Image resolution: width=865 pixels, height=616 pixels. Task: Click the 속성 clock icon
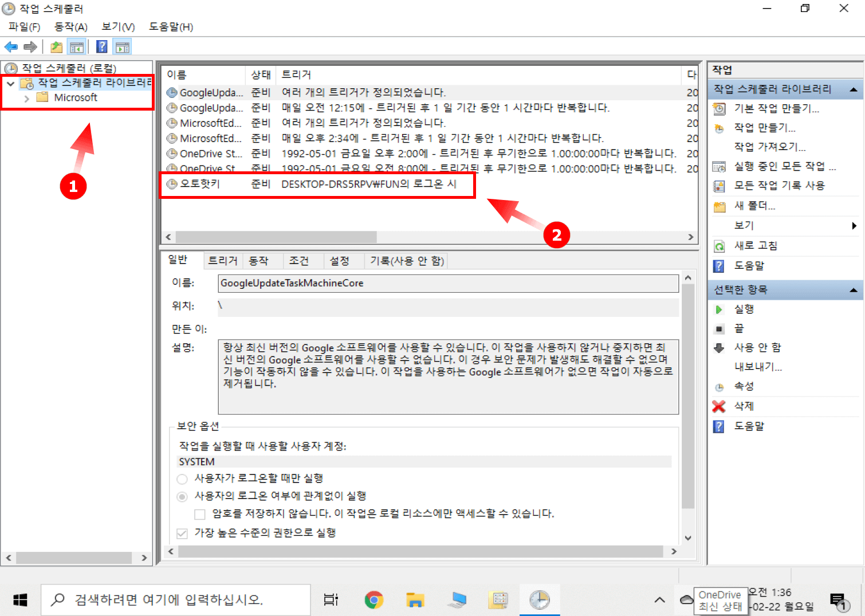pyautogui.click(x=719, y=387)
